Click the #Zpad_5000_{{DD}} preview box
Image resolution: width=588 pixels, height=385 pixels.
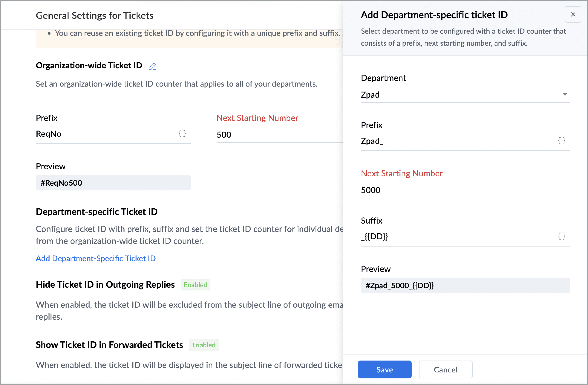[465, 286]
